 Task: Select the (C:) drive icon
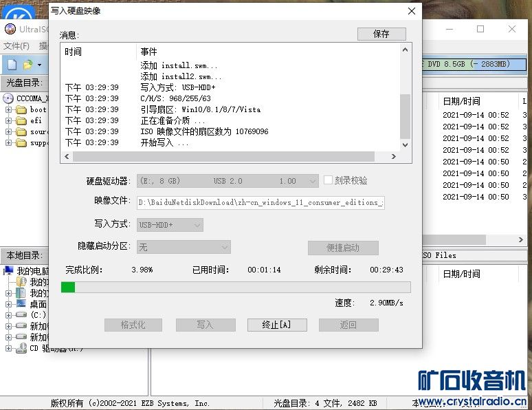[21, 314]
